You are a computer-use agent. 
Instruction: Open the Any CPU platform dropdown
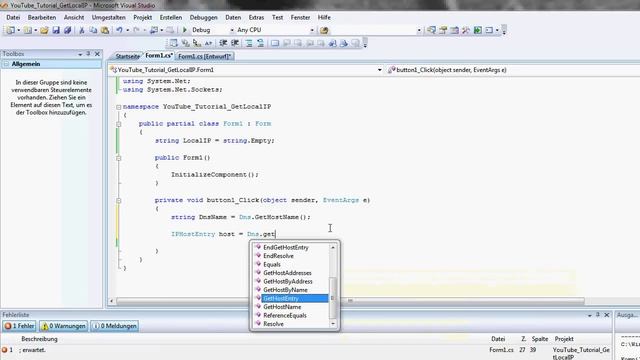[312, 30]
